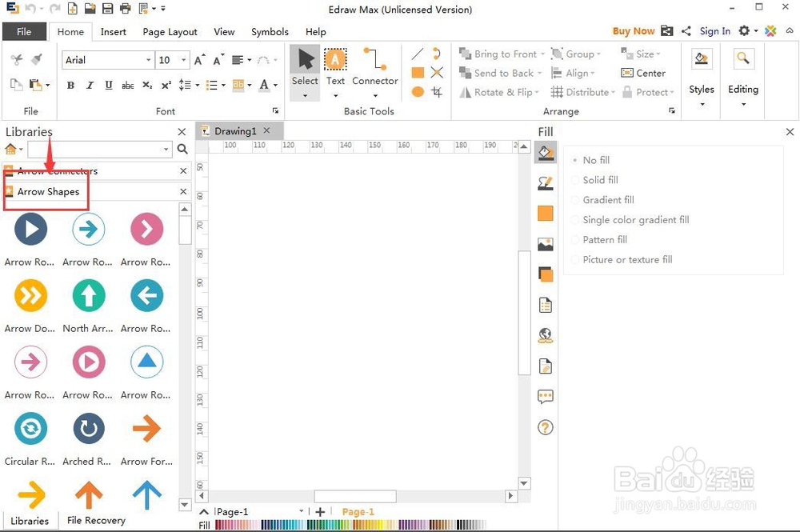Screen dimensions: 800x532
Task: Open the Distribute dropdown
Action: tap(613, 92)
